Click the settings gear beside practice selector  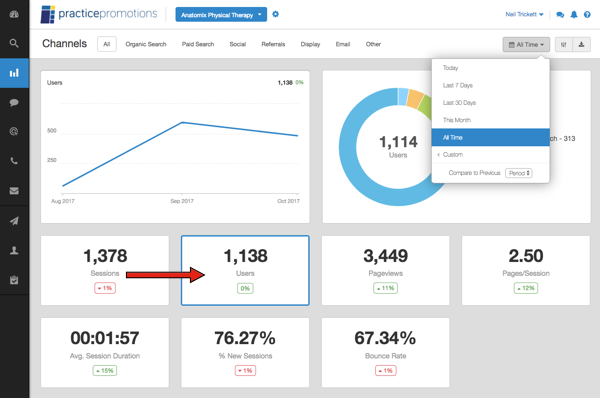pos(276,15)
